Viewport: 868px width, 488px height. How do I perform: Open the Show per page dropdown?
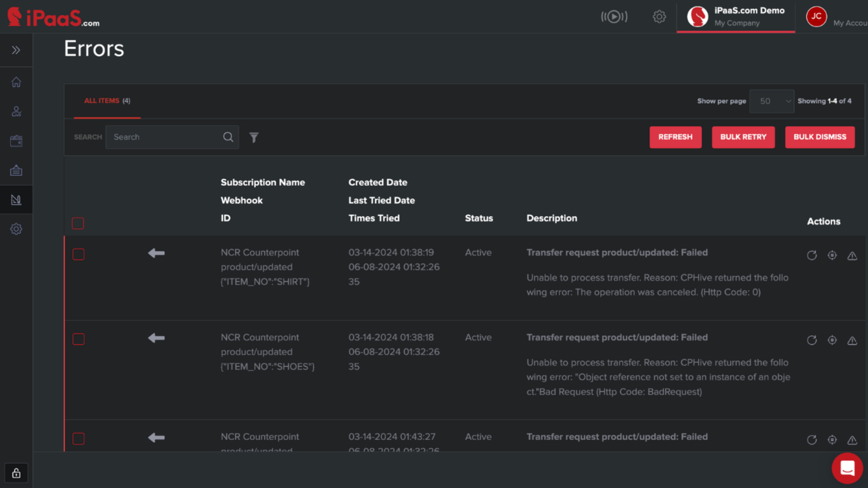[x=771, y=101]
